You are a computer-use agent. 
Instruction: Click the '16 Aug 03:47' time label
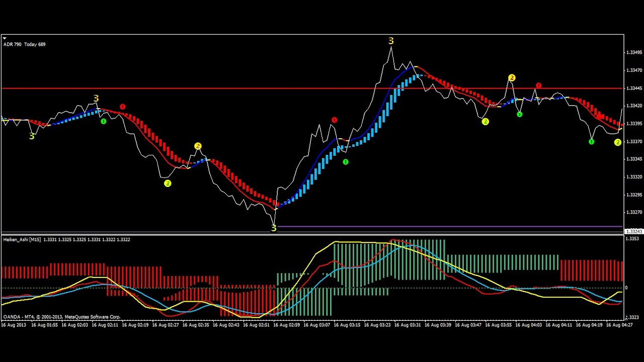pyautogui.click(x=468, y=325)
